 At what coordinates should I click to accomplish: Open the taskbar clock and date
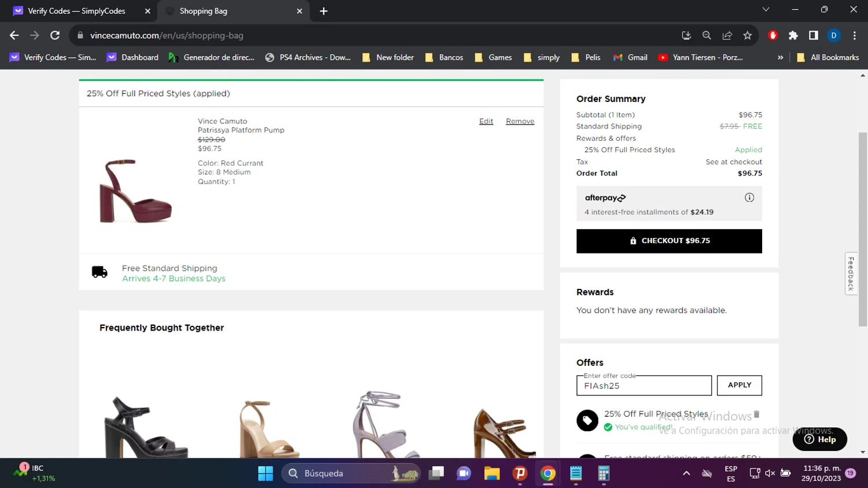[x=821, y=473]
